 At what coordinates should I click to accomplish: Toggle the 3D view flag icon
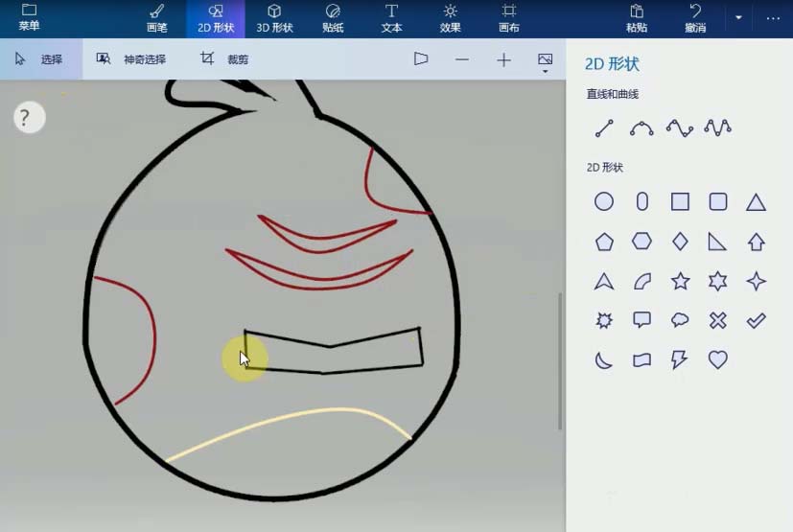[x=421, y=59]
